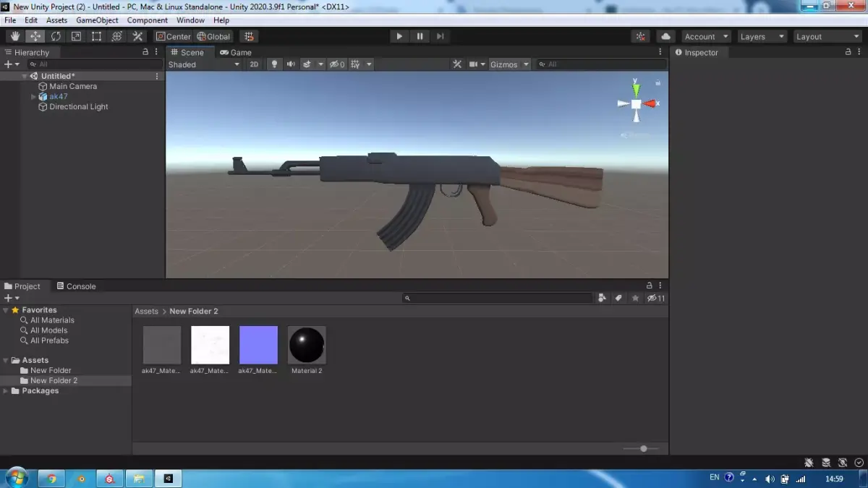Toggle hidden packages visibility count 11
The height and width of the screenshot is (488, 868).
(x=656, y=298)
